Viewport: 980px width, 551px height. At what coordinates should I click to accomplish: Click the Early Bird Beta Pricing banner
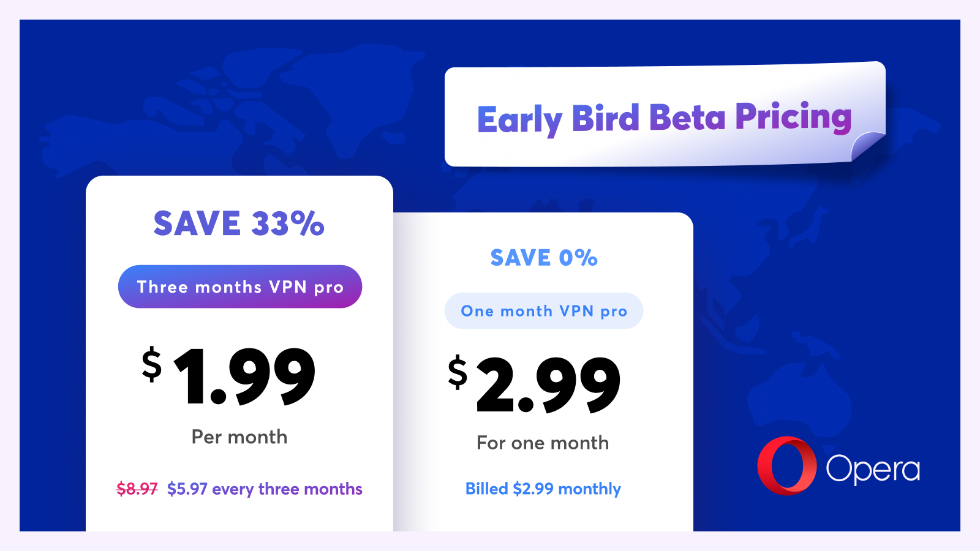pyautogui.click(x=665, y=116)
